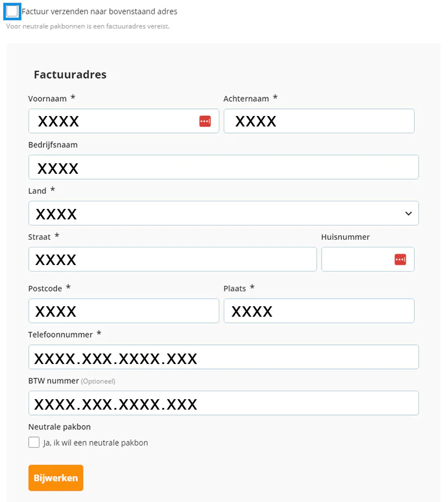
Task: Enable the neutrale pakbon checkbox
Action: (34, 443)
